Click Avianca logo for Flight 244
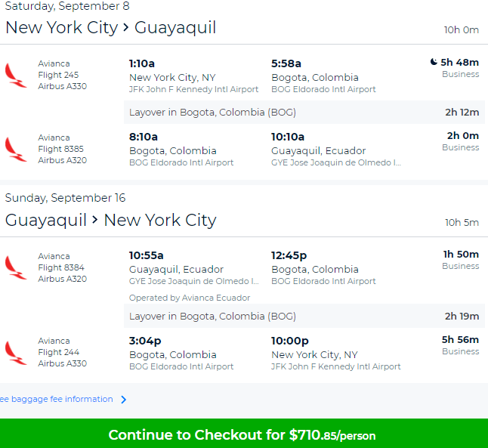 [16, 353]
